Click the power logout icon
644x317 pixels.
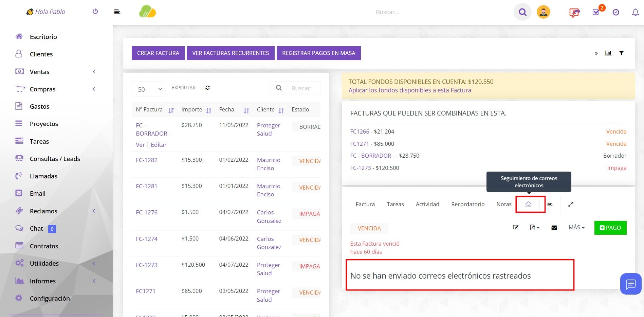(95, 12)
